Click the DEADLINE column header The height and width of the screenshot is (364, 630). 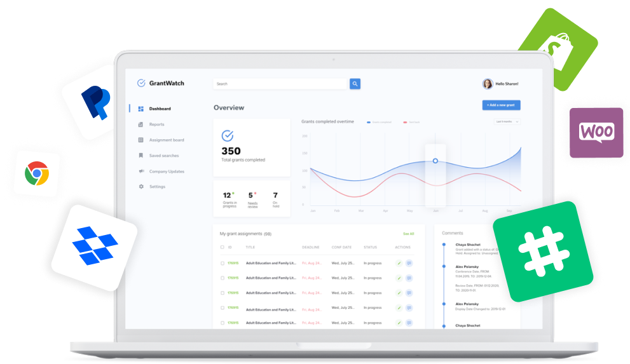click(311, 247)
